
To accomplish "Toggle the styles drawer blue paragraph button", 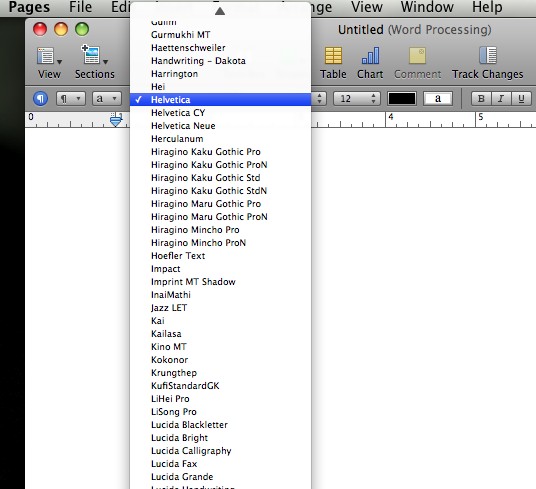I will coord(40,99).
